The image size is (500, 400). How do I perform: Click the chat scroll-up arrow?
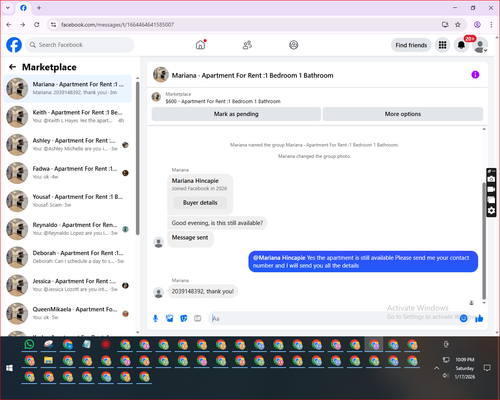pos(484,129)
